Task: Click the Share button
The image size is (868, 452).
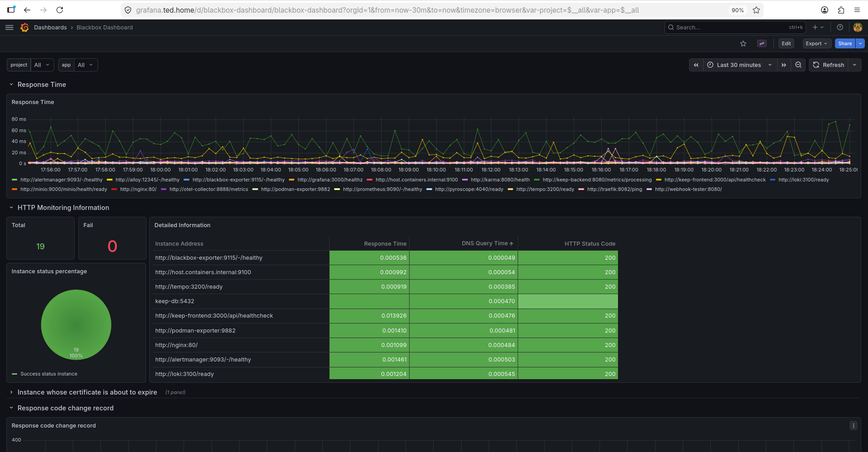Action: (845, 43)
